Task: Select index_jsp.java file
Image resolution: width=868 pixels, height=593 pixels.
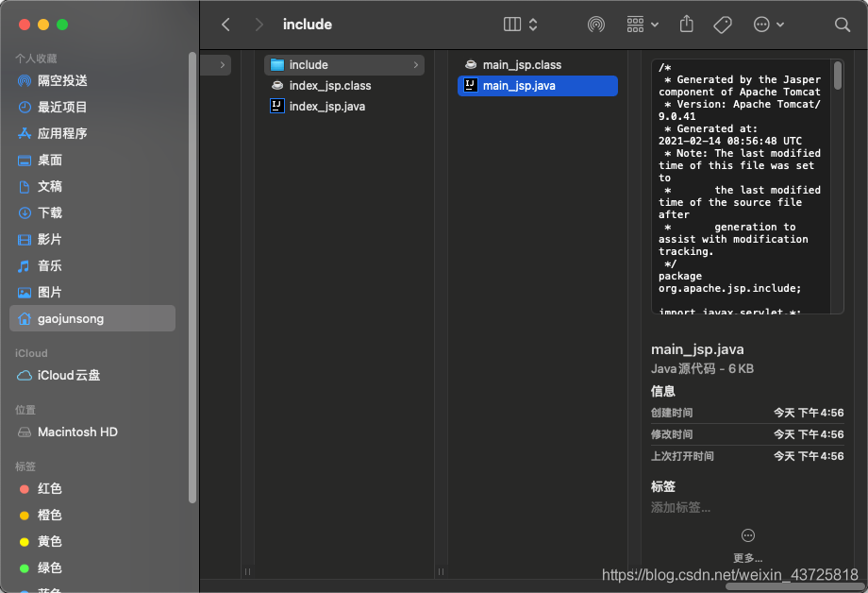Action: pos(344,107)
